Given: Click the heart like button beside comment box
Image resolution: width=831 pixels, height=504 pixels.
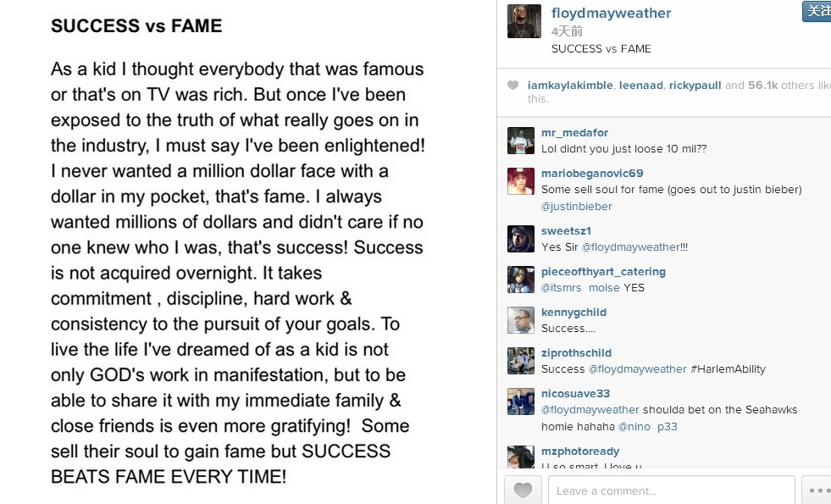Looking at the screenshot, I should pos(523,490).
